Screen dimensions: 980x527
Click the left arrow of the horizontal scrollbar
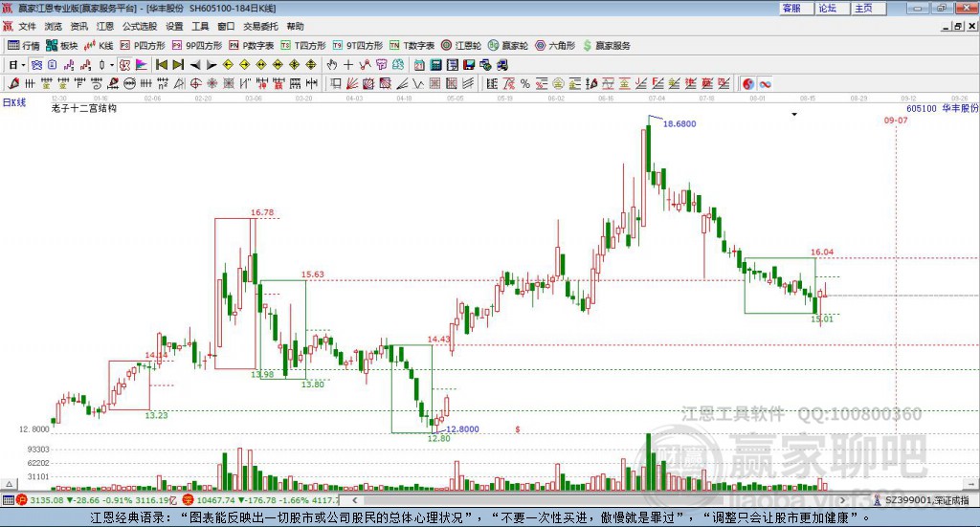[x=355, y=500]
